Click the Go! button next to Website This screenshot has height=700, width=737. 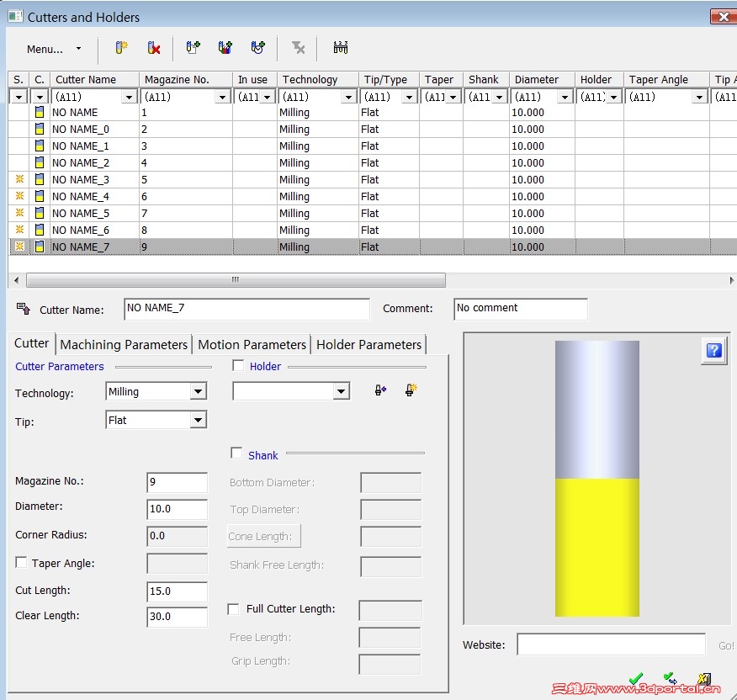(726, 645)
